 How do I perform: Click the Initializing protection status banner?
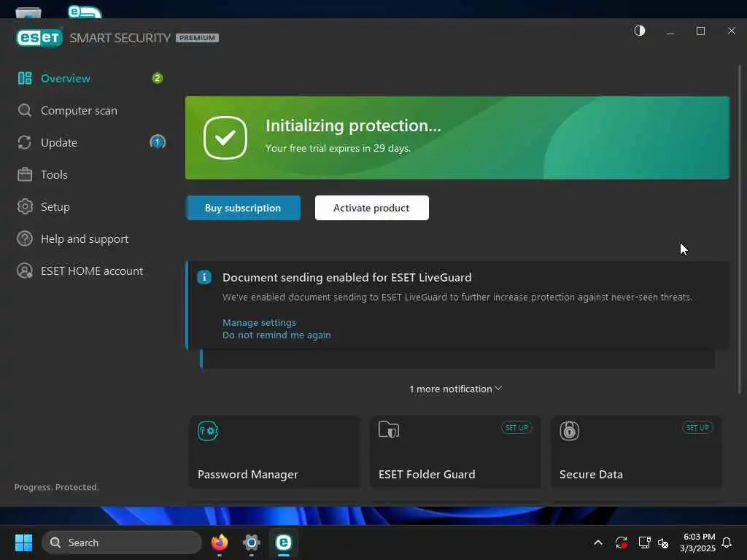[457, 138]
